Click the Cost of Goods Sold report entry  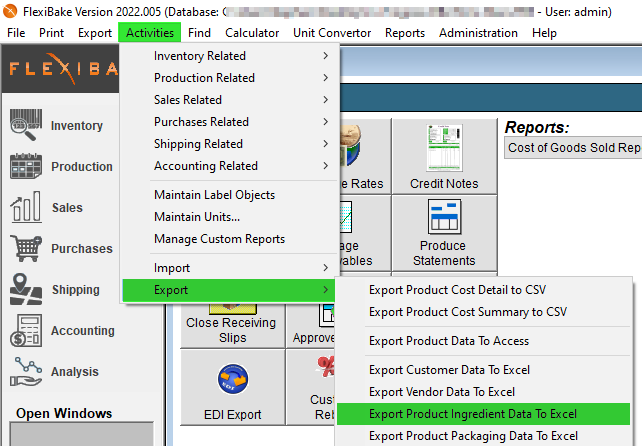[573, 147]
